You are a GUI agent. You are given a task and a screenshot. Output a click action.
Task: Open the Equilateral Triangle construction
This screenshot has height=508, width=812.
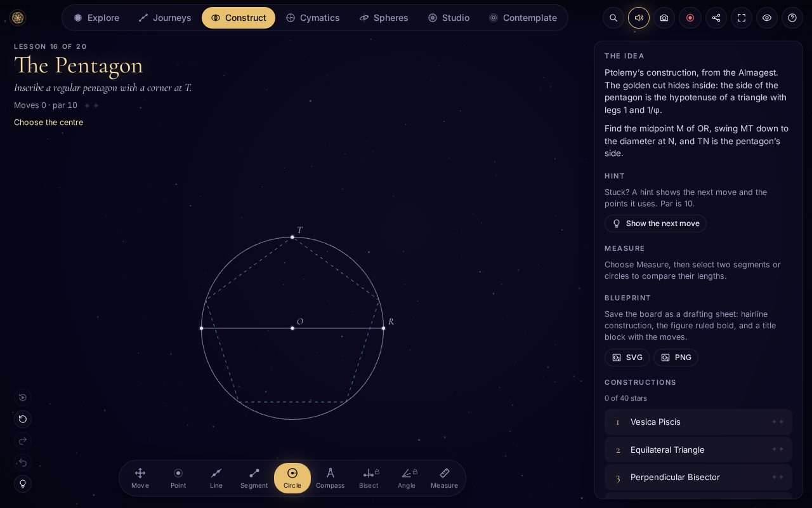tap(698, 450)
